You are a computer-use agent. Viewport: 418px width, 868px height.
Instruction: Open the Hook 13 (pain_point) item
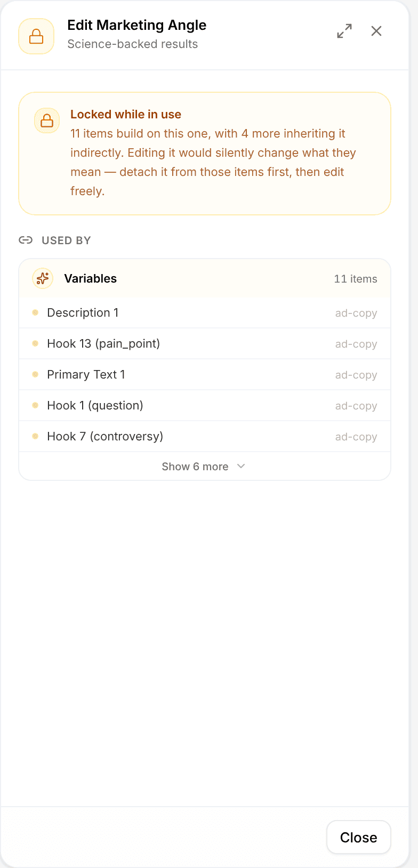pyautogui.click(x=205, y=343)
